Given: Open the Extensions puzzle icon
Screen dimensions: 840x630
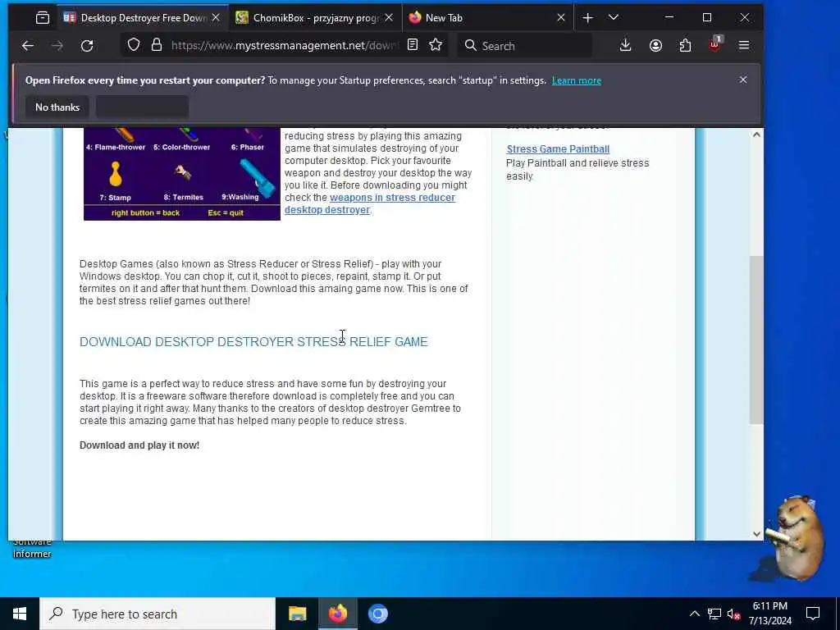Looking at the screenshot, I should 685,46.
